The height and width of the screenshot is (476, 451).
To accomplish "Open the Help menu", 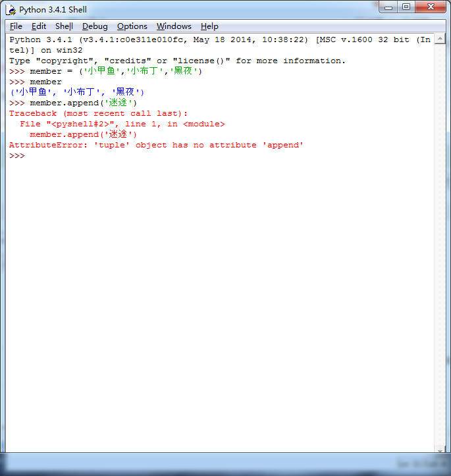I will pos(209,26).
